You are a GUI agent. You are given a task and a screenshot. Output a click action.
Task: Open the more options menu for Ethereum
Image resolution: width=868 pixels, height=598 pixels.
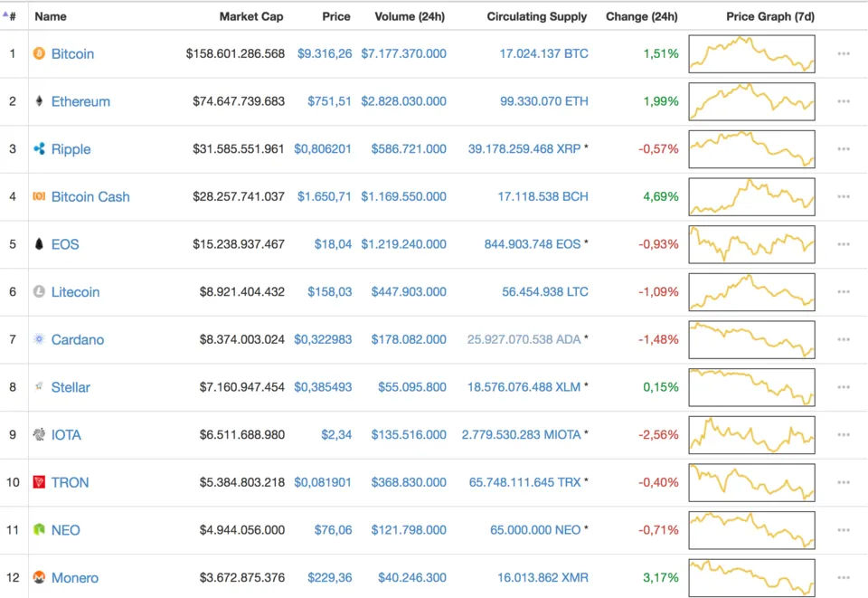click(844, 101)
